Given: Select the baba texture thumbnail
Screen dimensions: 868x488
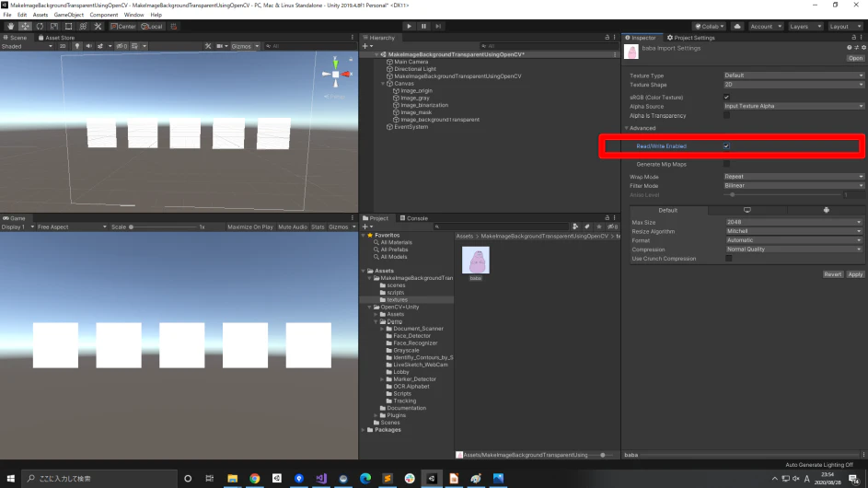Looking at the screenshot, I should point(476,261).
